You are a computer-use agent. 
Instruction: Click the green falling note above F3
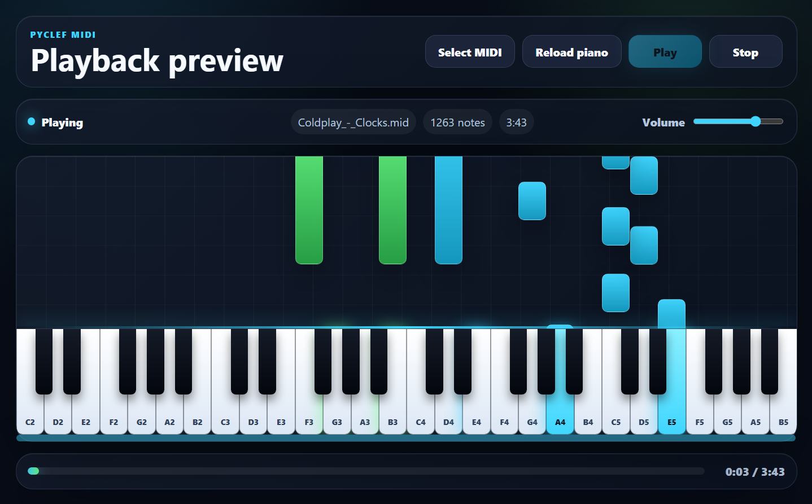point(309,210)
